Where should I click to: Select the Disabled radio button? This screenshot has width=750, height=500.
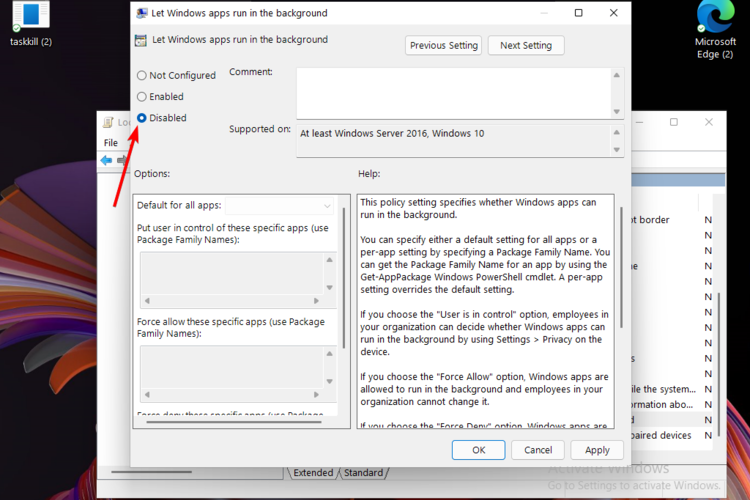(x=142, y=118)
